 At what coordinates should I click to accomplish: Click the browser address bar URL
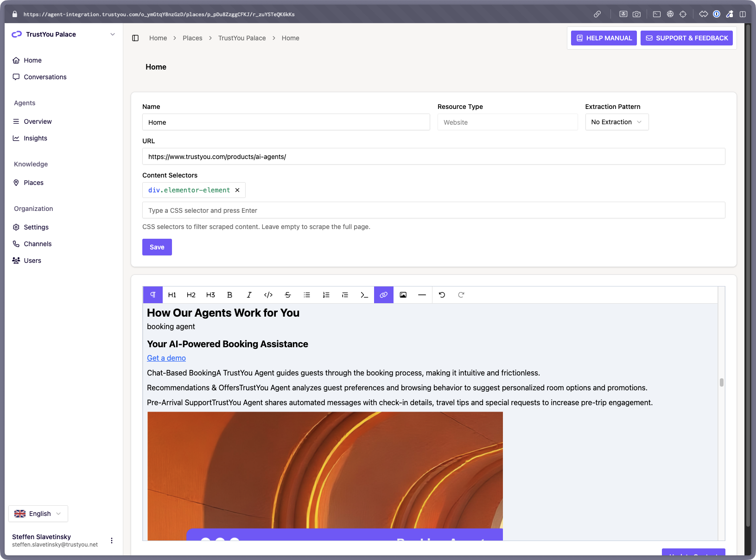click(x=159, y=14)
